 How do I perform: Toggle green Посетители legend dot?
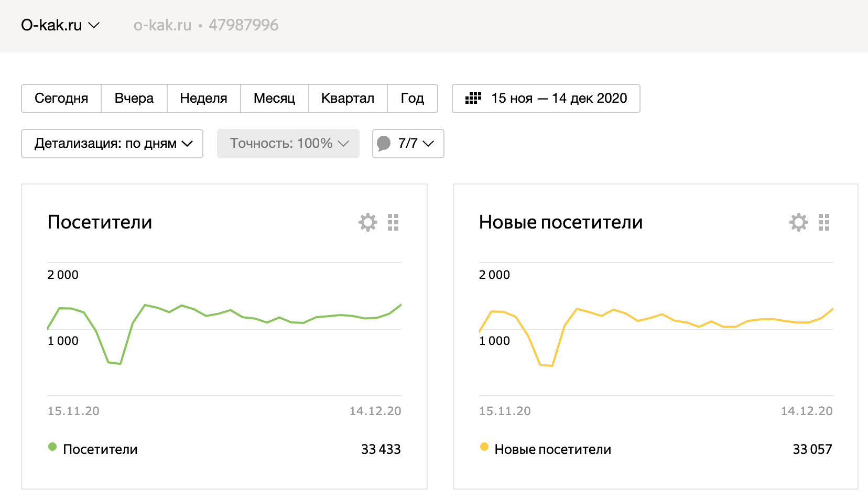[x=52, y=447]
